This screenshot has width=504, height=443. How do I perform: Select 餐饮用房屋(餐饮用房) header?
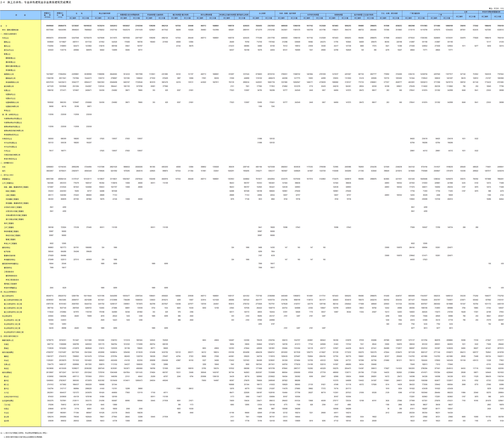pos(181,15)
